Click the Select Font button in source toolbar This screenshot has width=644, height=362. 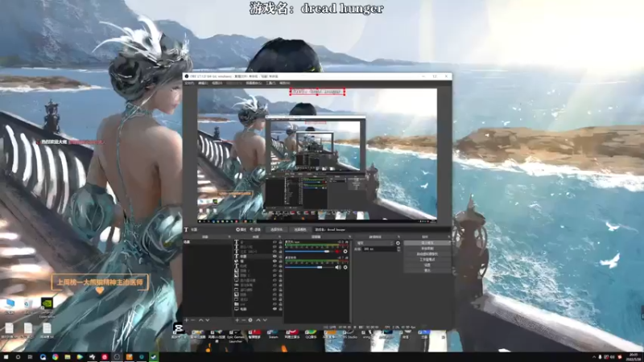point(276,229)
